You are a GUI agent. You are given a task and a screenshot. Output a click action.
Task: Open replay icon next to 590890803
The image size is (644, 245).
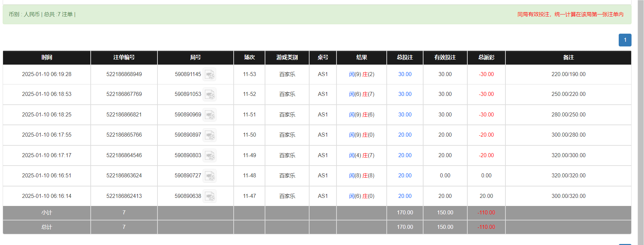point(209,155)
